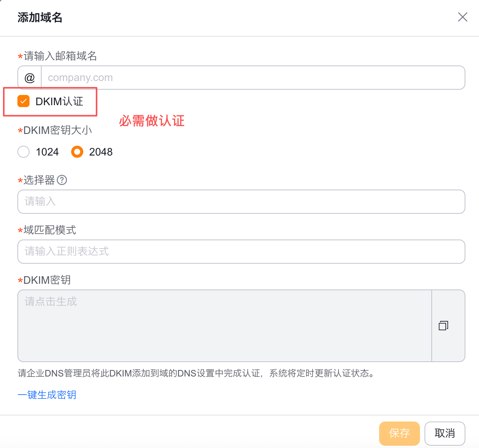The height and width of the screenshot is (448, 479).
Task: Click the DNS管理员 hint text below key box
Action: [197, 373]
